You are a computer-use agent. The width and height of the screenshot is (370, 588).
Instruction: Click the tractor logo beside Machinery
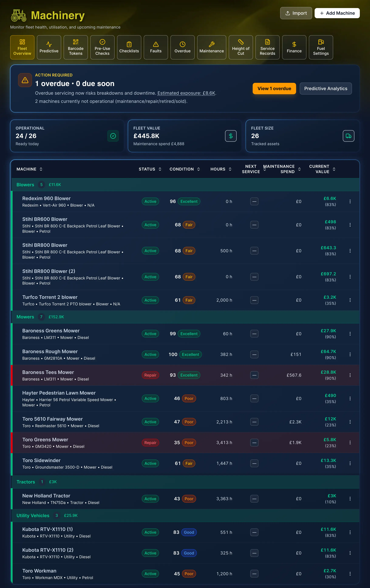(x=19, y=15)
